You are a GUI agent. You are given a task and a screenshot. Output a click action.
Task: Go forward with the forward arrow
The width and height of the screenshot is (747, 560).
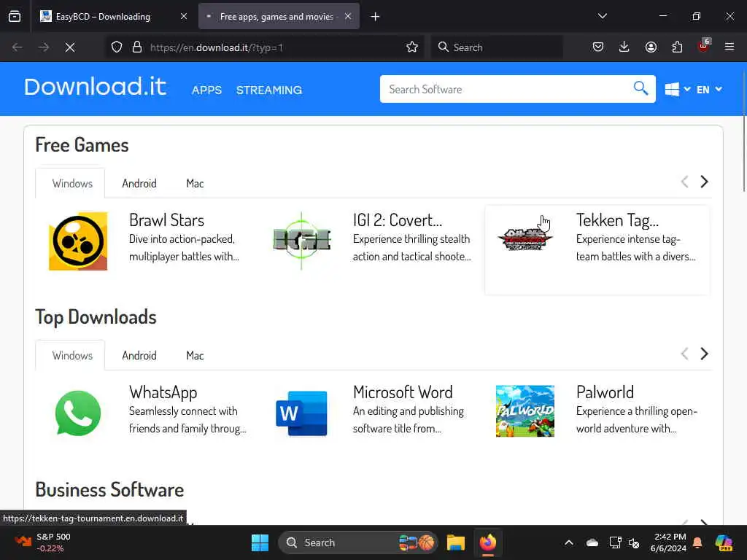(43, 47)
